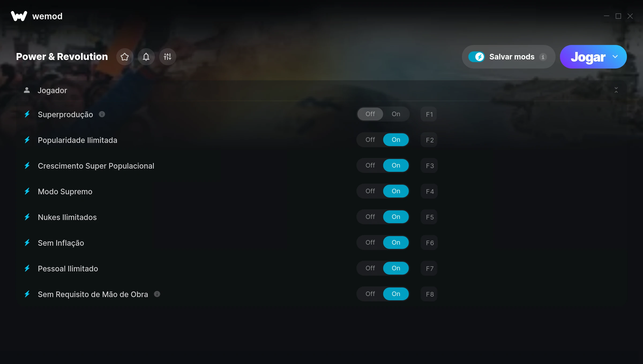Viewport: 643px width, 364px height.
Task: Edit the F5 hotkey for Nukes Ilimitados
Action: tap(429, 217)
